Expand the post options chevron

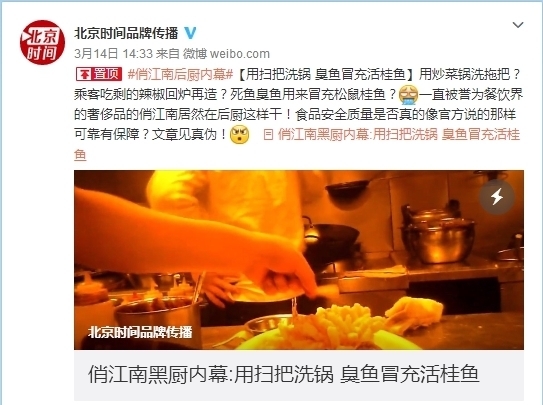(518, 25)
